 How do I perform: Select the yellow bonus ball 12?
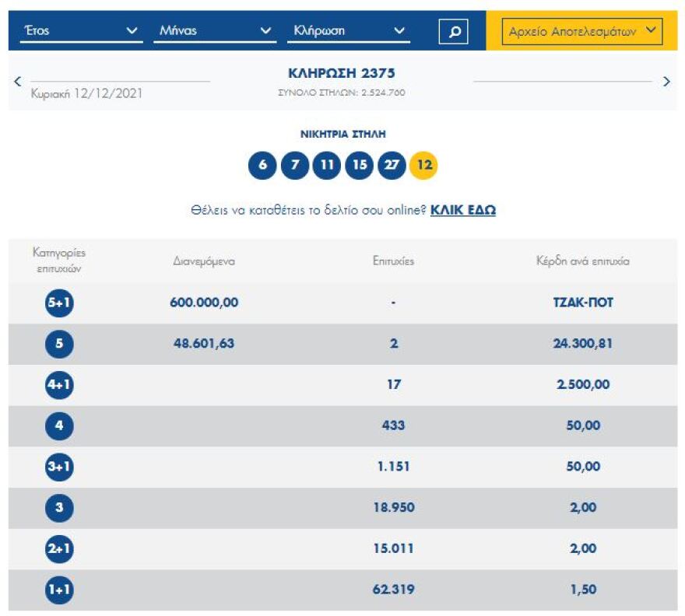click(423, 165)
